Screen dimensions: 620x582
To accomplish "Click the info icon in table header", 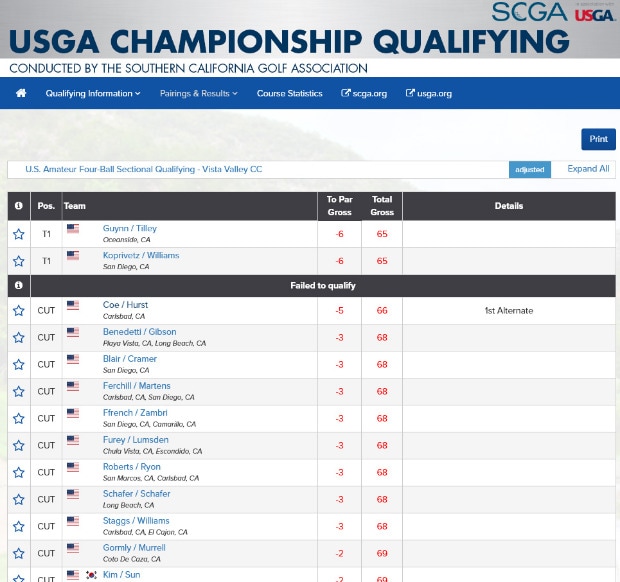I will 18,206.
